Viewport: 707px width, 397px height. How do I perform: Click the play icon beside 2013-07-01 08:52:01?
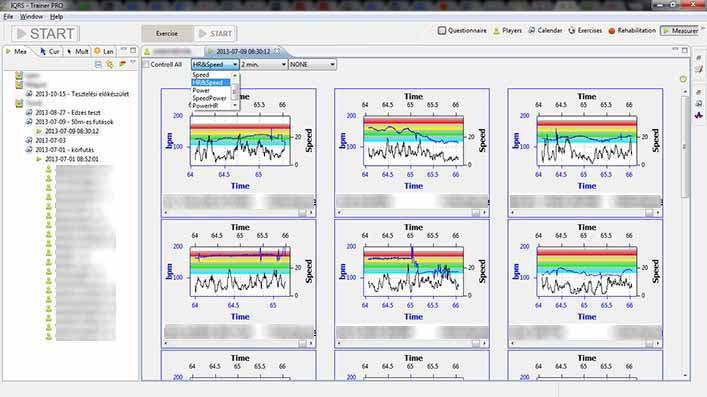(x=39, y=159)
